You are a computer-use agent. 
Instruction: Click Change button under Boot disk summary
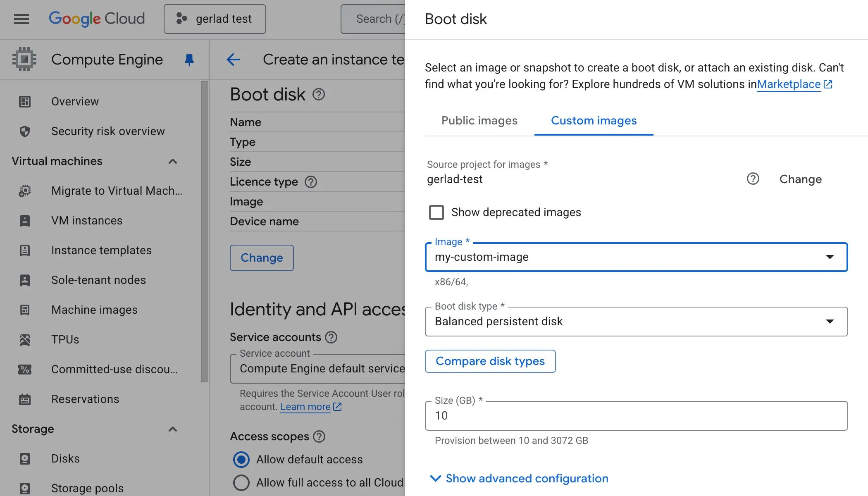click(262, 258)
